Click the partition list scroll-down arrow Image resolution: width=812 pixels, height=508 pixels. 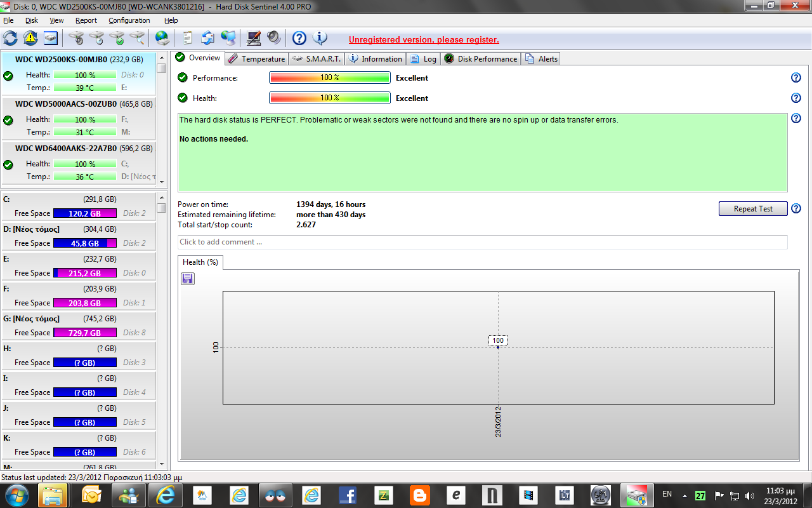(162, 465)
